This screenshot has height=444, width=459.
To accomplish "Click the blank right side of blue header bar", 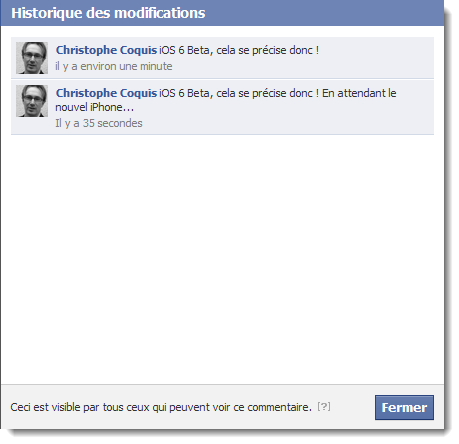I will pos(323,13).
